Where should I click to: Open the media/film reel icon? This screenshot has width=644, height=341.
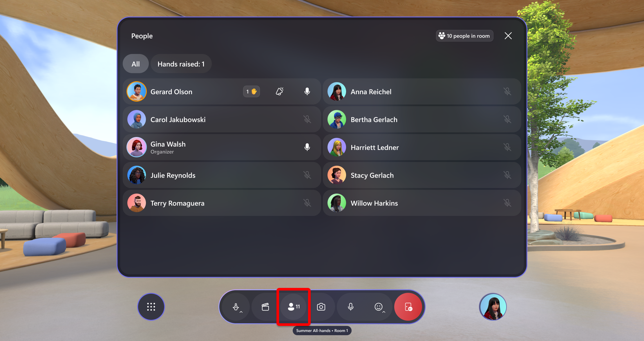[x=265, y=307]
